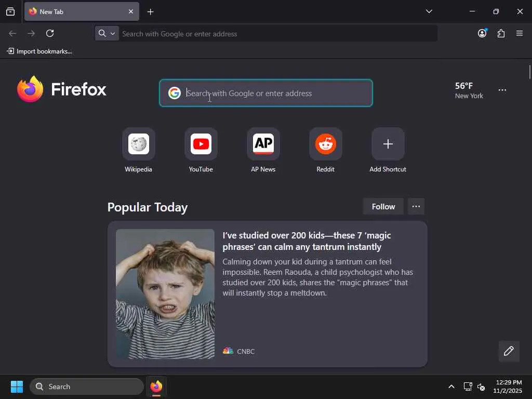Viewport: 532px width, 399px height.
Task: Open Firefox account menu icon
Action: point(482,33)
